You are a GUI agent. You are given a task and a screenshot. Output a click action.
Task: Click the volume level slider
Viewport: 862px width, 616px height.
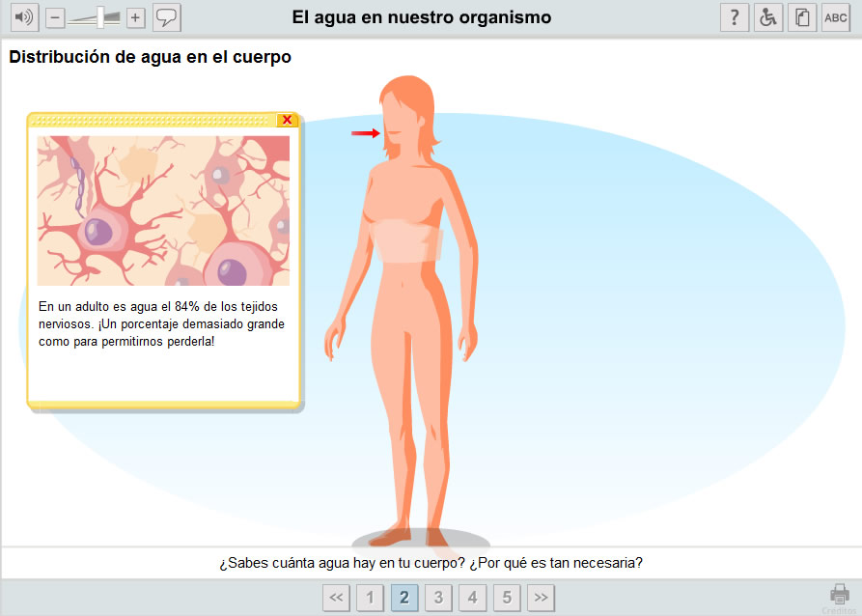click(95, 18)
